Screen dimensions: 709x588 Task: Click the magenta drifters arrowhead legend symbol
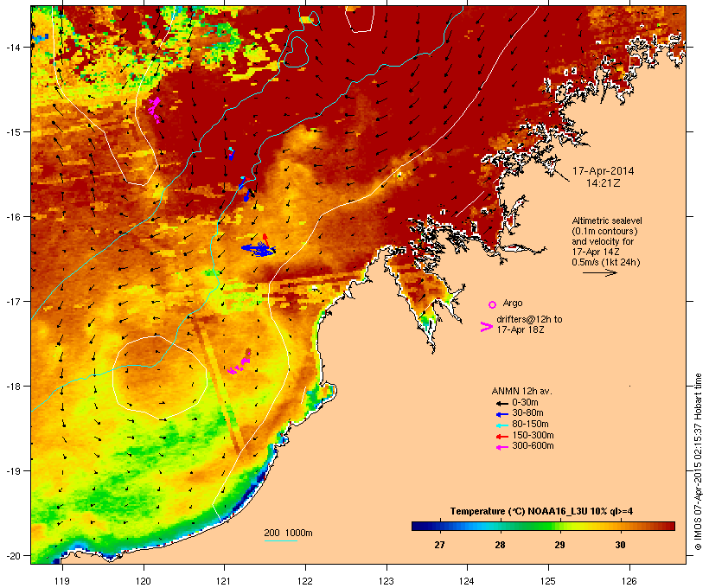point(486,327)
